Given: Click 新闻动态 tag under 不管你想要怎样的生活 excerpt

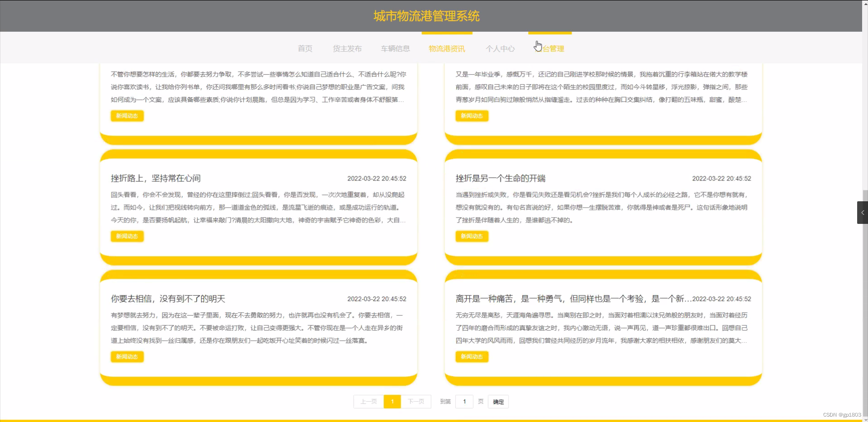Looking at the screenshot, I should tap(127, 116).
